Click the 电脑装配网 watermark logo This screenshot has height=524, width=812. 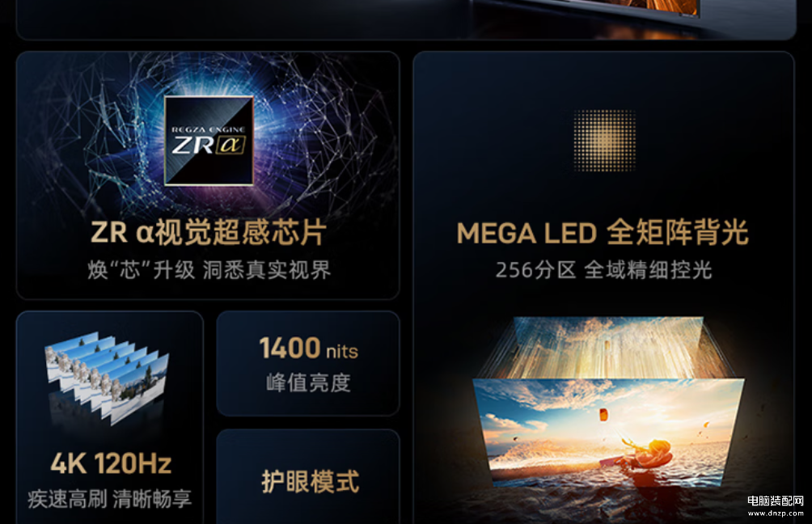(776, 501)
